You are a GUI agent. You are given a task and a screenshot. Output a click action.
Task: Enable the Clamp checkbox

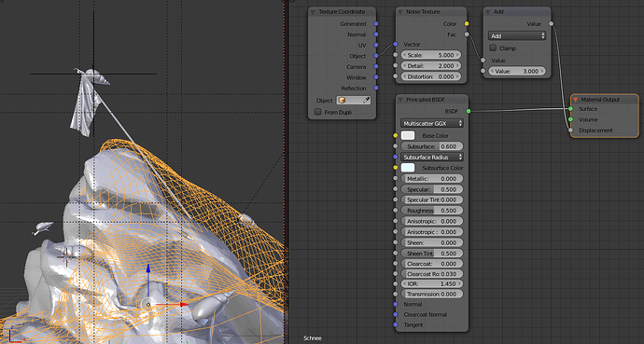(x=494, y=48)
